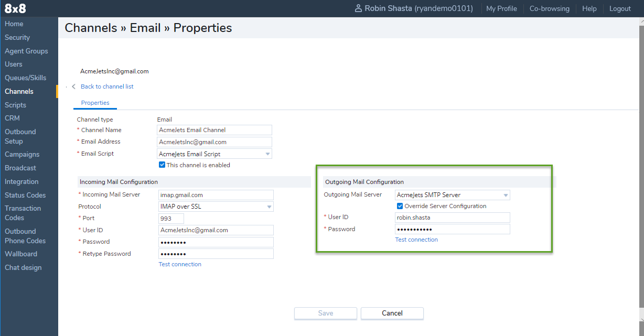644x336 pixels.
Task: Click the Outgoing Mail Configuration section header
Action: (x=364, y=182)
